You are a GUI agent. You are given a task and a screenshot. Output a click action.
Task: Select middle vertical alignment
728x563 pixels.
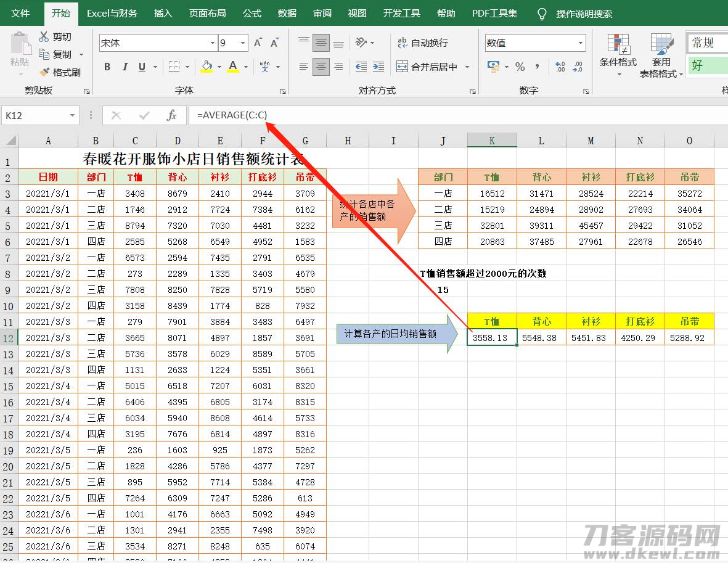pos(321,43)
